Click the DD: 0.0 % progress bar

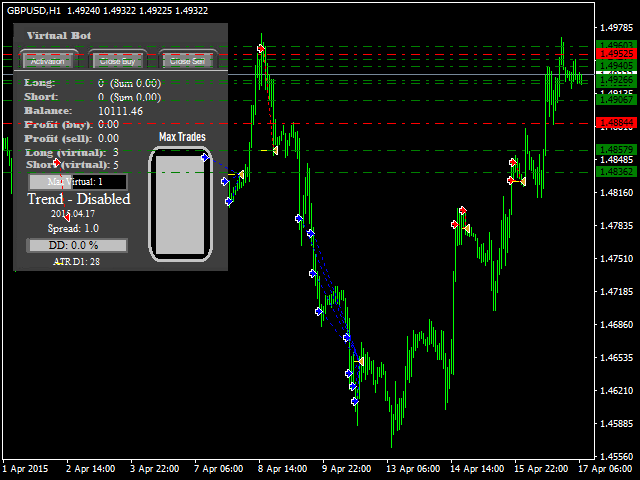pyautogui.click(x=77, y=245)
